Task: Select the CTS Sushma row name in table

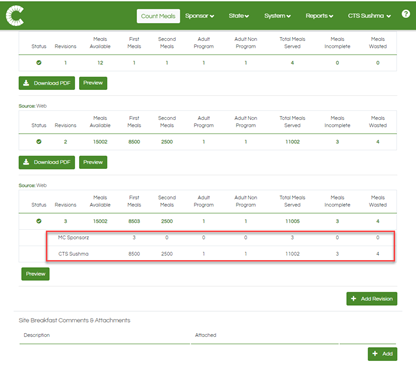Action: 73,254
